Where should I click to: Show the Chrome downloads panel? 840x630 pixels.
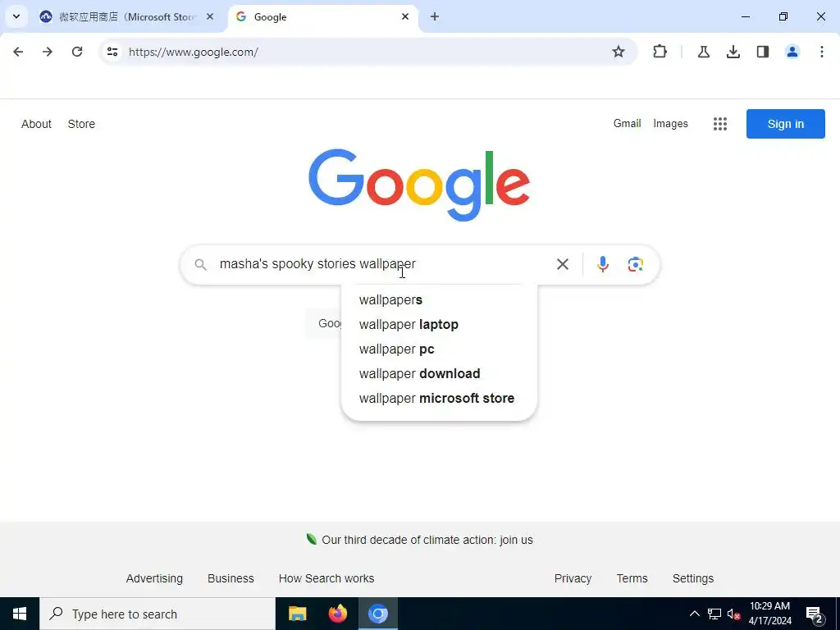[x=733, y=52]
